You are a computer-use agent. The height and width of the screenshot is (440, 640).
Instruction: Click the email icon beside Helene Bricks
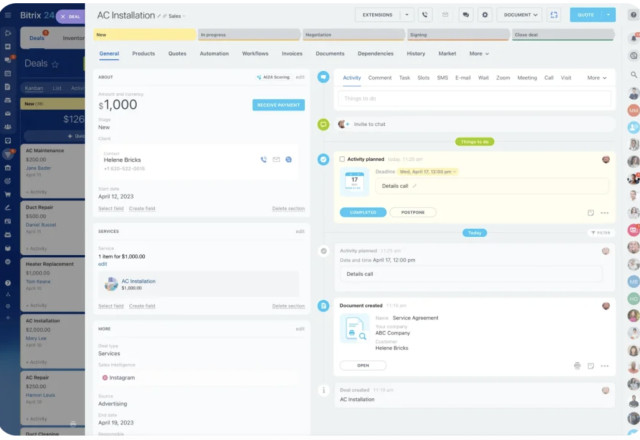pos(276,159)
